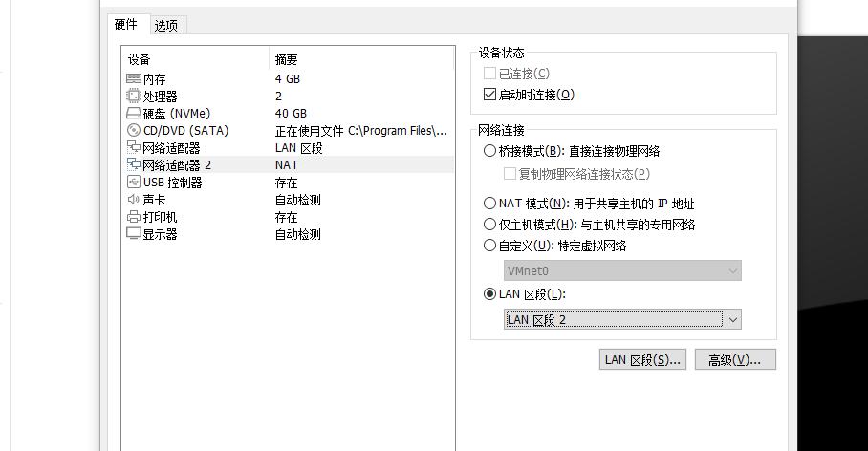Click the display (显示器) monitor icon
This screenshot has width=868, height=451.
point(134,234)
